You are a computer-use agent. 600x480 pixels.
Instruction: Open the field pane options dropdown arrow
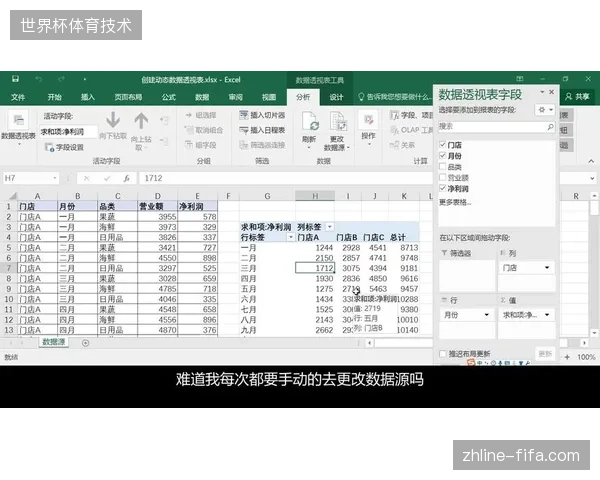[x=542, y=92]
